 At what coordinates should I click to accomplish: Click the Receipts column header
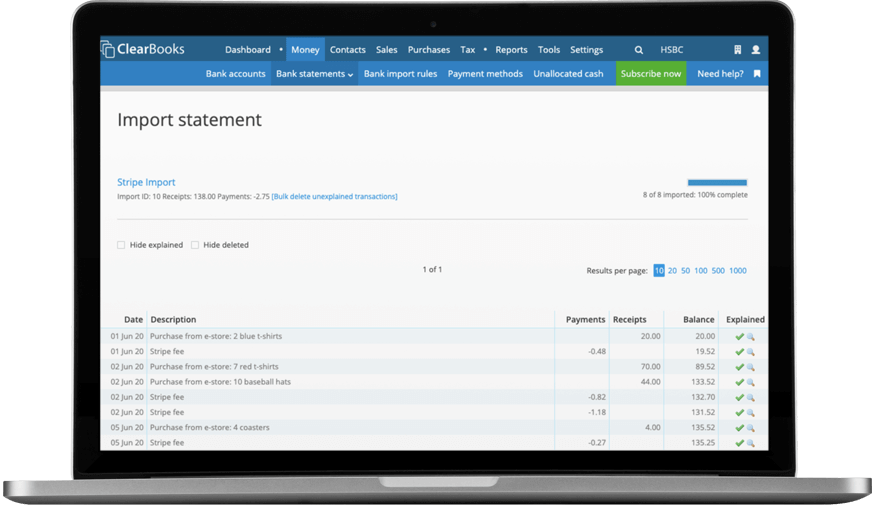pyautogui.click(x=630, y=319)
